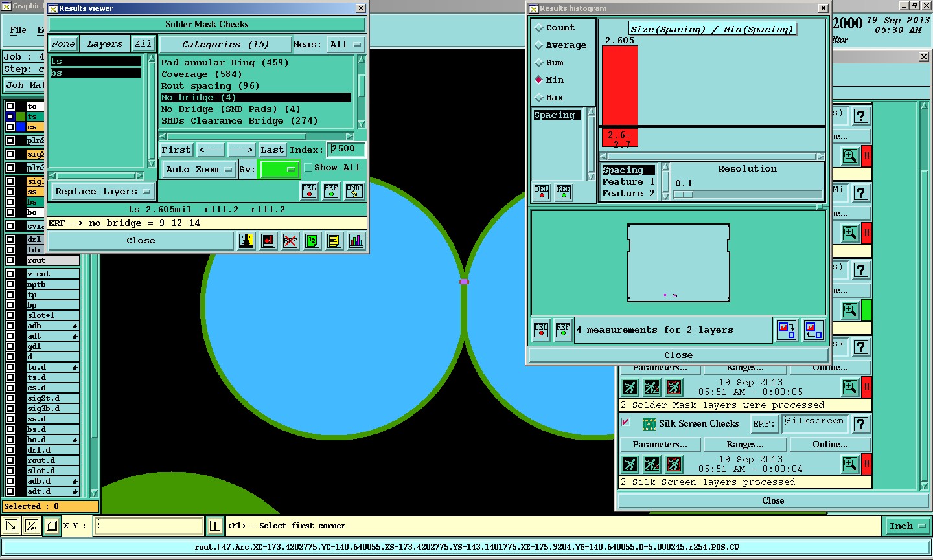This screenshot has height=560, width=933.
Task: Click REF icon under the histogram Spacing list
Action: tap(564, 192)
